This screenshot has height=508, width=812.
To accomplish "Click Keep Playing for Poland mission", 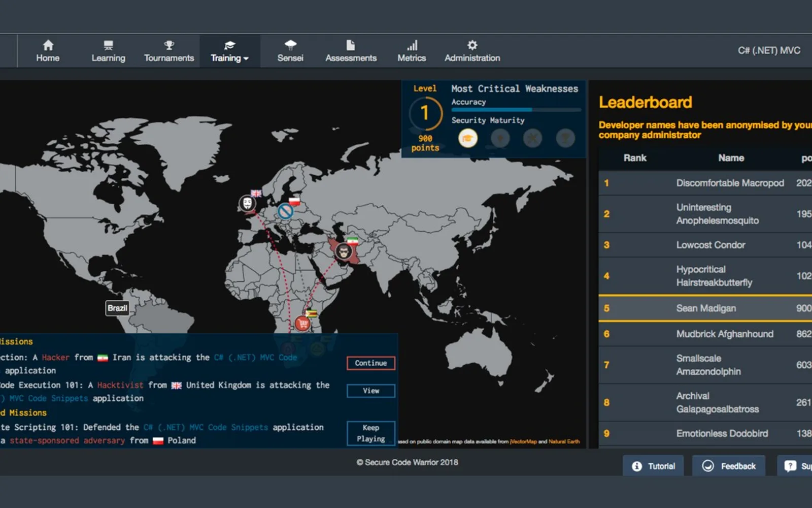I will point(371,433).
